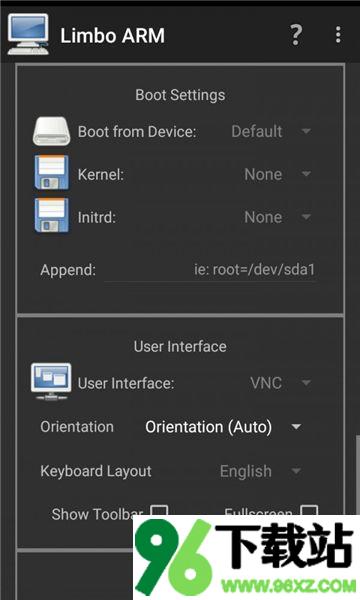The height and width of the screenshot is (600, 360).
Task: Expand the Initrd None dropdown
Action: click(x=278, y=217)
